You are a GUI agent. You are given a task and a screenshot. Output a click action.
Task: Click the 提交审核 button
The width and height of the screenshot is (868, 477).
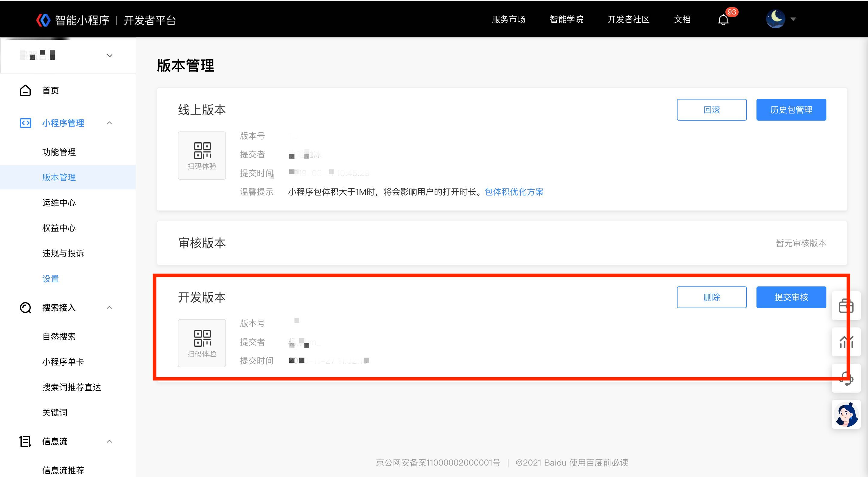[791, 297]
